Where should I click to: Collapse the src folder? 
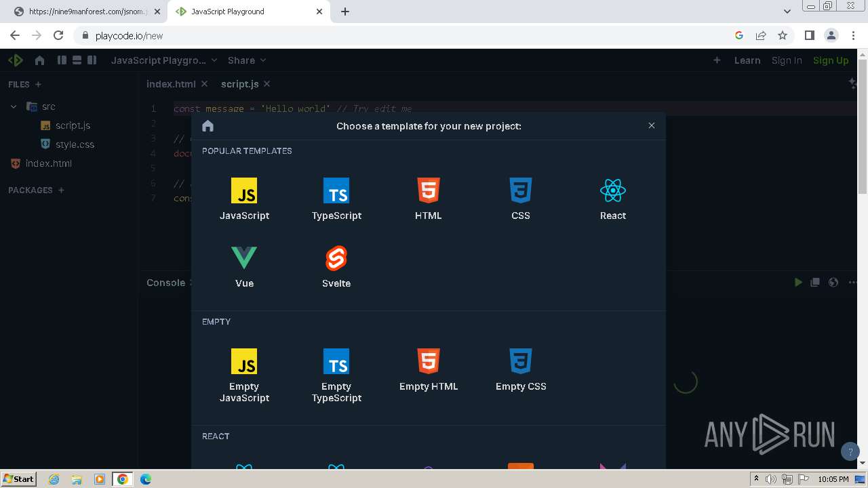tap(14, 106)
